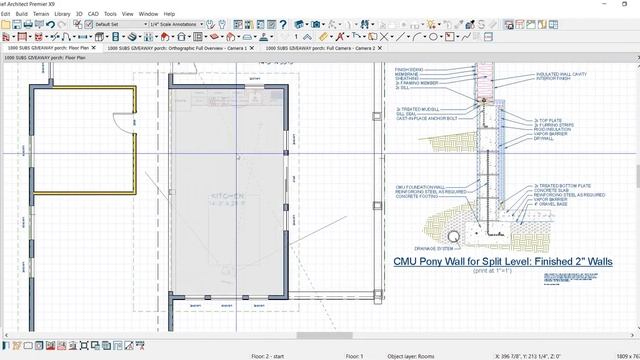Close the Full Camera - Camera 2 tab
This screenshot has width=640, height=360.
coord(380,48)
